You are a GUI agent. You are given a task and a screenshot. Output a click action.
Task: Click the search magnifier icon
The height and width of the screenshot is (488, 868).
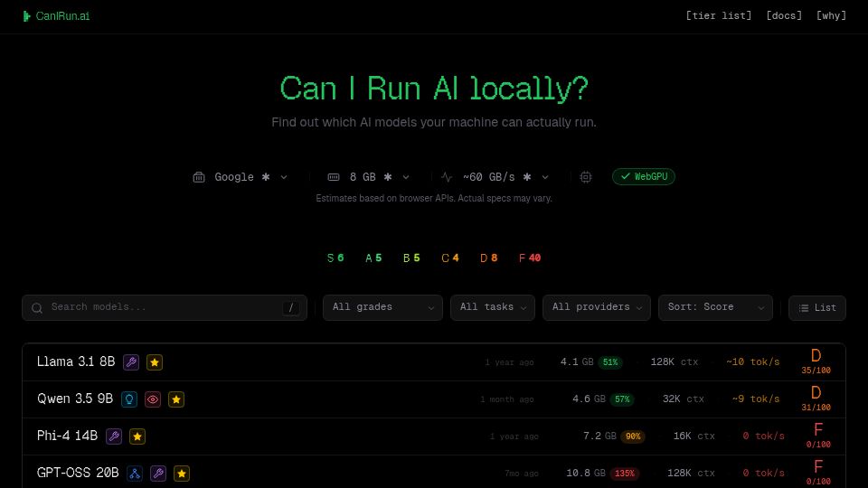(x=37, y=308)
